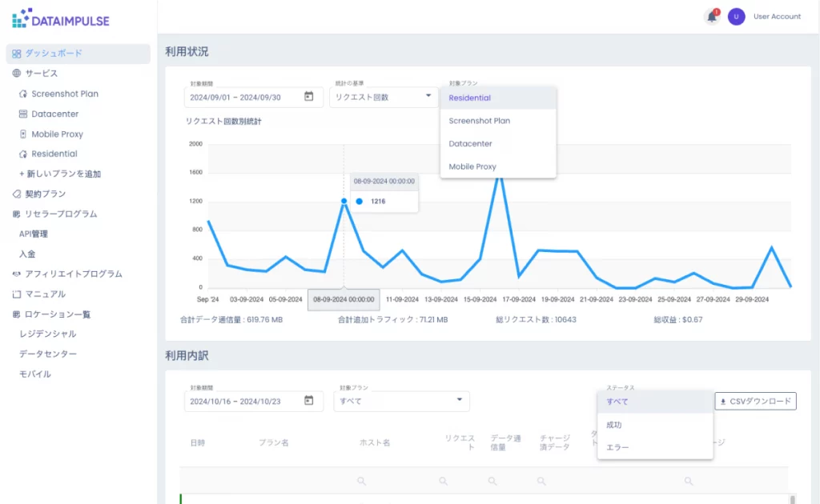
Task: Click the Mobile Proxy sidebar icon
Action: click(23, 134)
